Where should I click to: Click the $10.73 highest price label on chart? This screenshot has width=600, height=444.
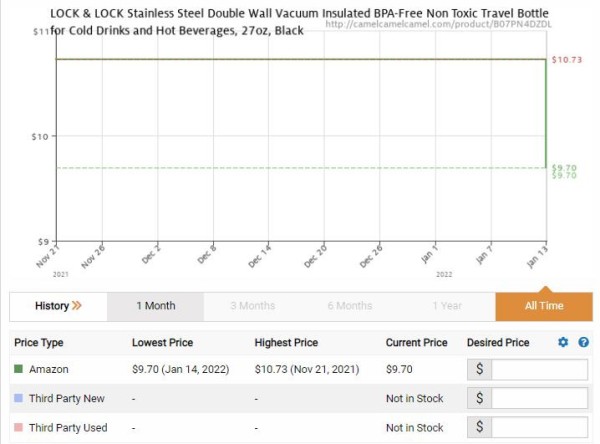click(x=567, y=60)
